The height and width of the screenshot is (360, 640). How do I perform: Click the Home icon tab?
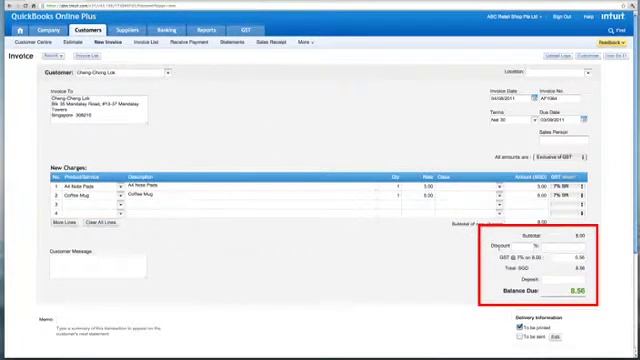coord(20,31)
